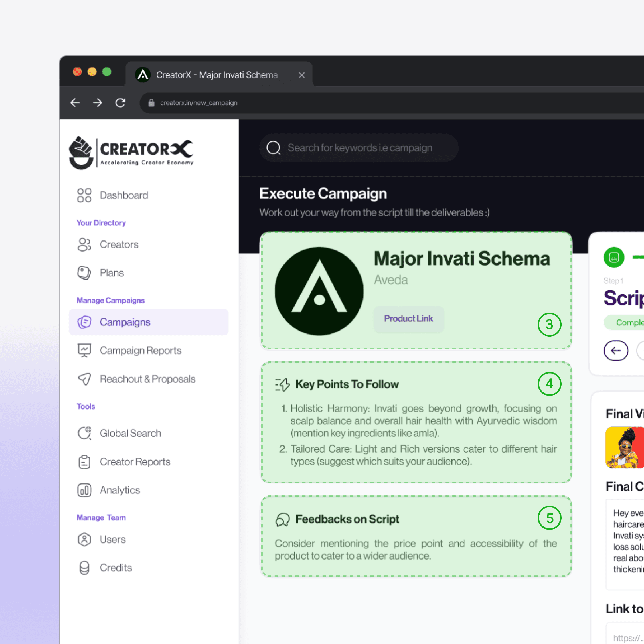This screenshot has height=644, width=644.
Task: Click the Feedbacks on Script heading
Action: pyautogui.click(x=347, y=519)
